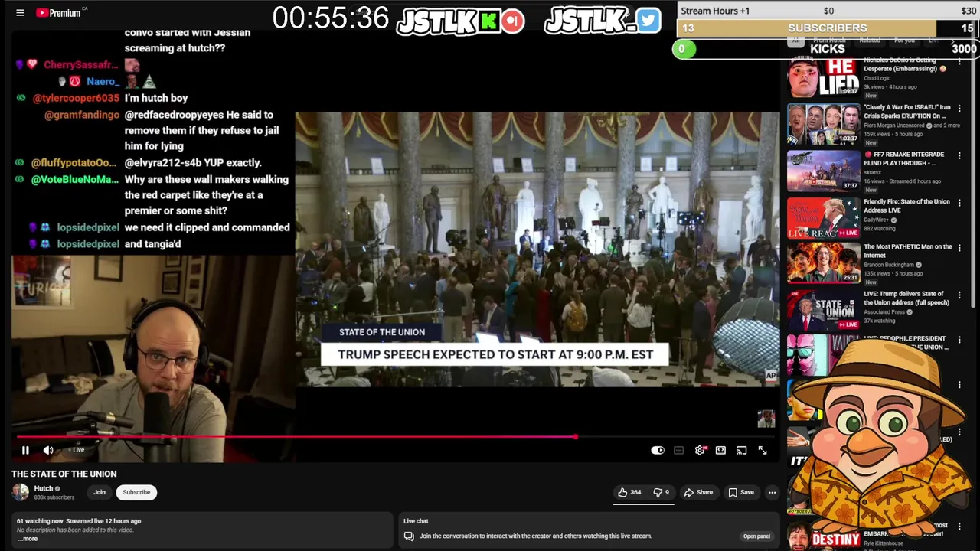Click the KICKS goal progress bar

pos(828,49)
